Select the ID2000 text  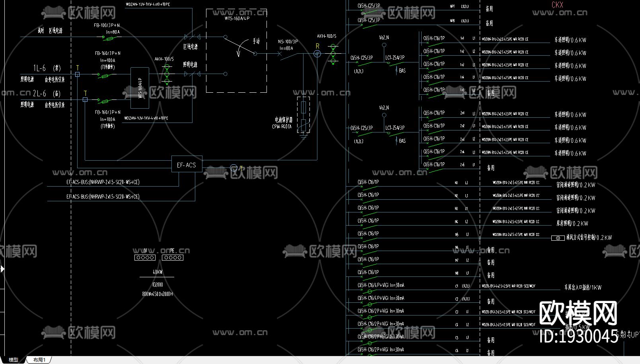[x=158, y=285]
